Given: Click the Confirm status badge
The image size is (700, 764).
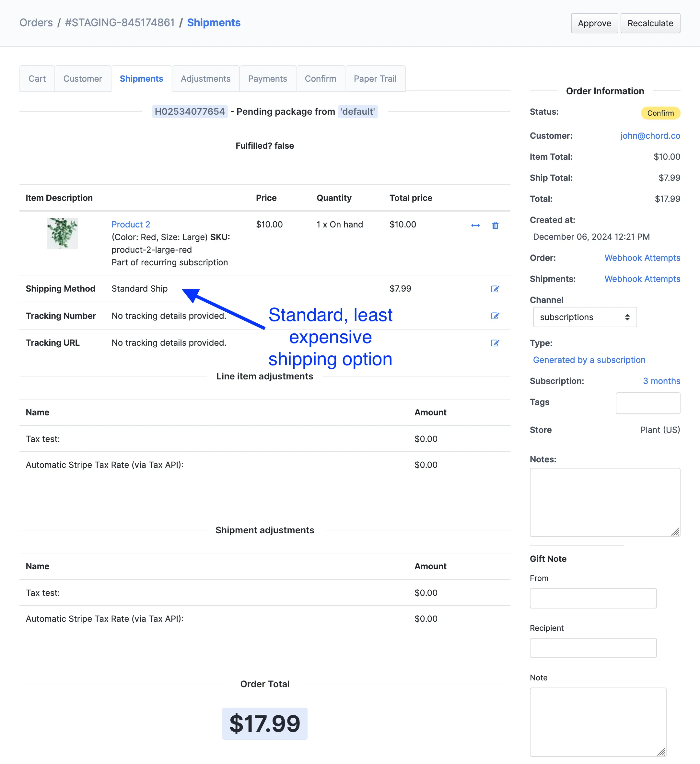Looking at the screenshot, I should [x=660, y=113].
